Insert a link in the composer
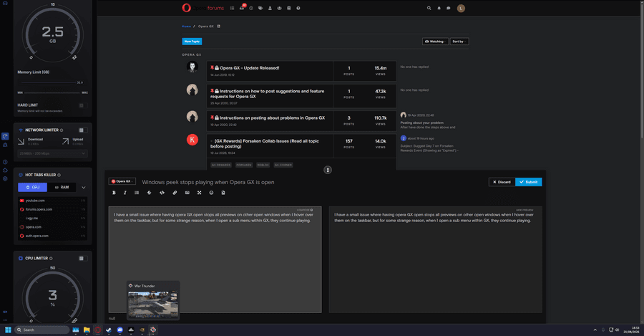This screenshot has width=644, height=336. (x=175, y=193)
